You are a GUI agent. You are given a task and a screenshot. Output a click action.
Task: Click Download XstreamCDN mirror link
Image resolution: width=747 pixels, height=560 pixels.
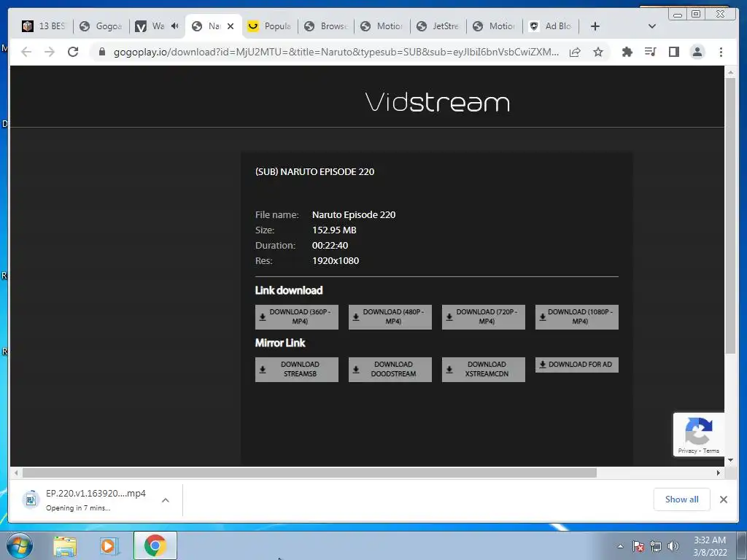pos(484,369)
